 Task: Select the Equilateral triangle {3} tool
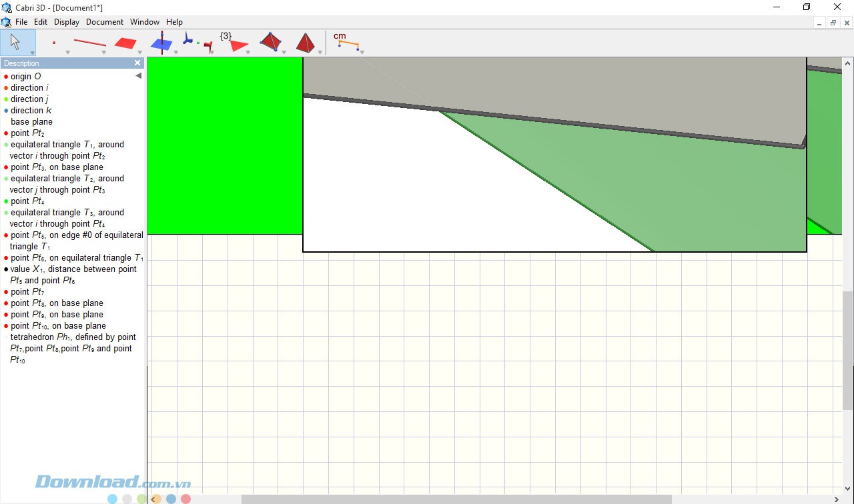(237, 43)
